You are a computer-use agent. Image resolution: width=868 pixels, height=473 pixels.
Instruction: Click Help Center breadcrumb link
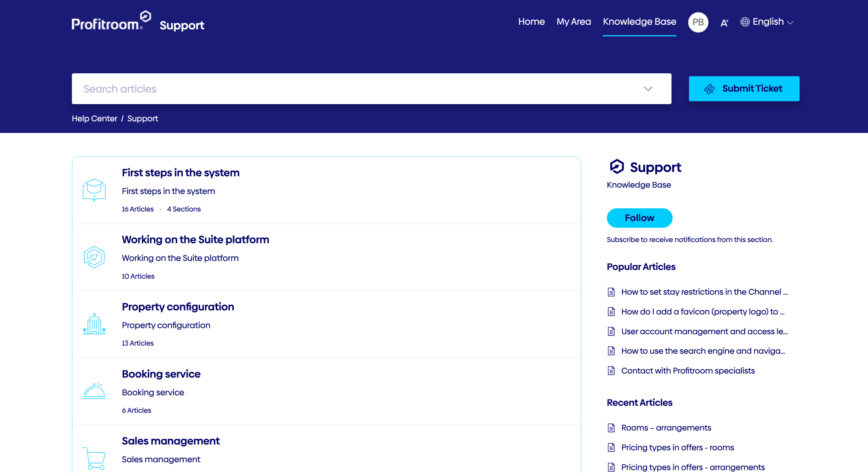pos(94,118)
